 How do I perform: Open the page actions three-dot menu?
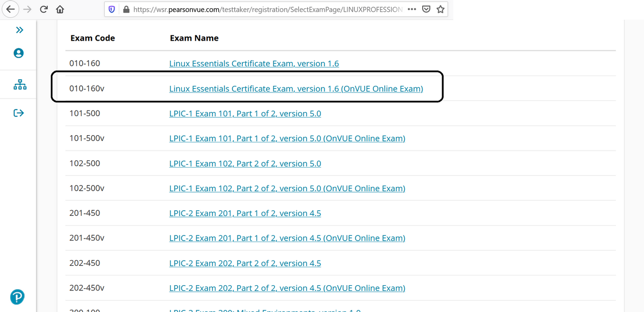[412, 9]
